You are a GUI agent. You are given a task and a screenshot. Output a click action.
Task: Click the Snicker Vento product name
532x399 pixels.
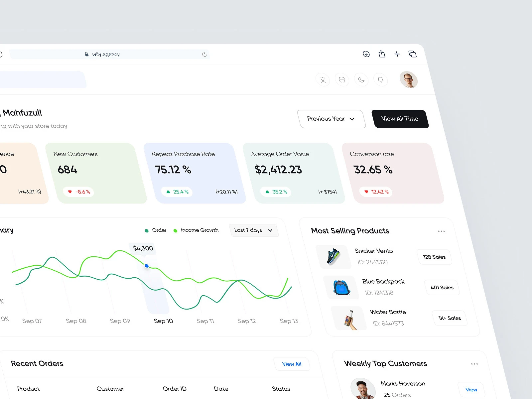374,251
